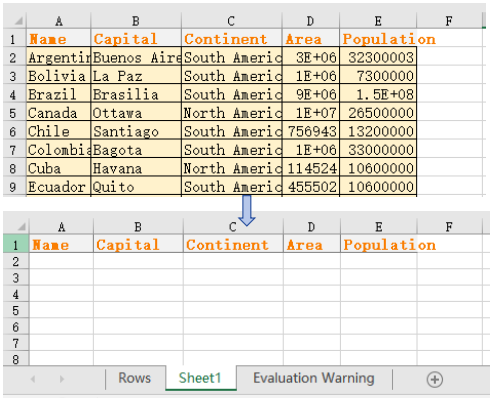Click the Ottawa cell
This screenshot has height=398, width=494.
pyautogui.click(x=136, y=112)
